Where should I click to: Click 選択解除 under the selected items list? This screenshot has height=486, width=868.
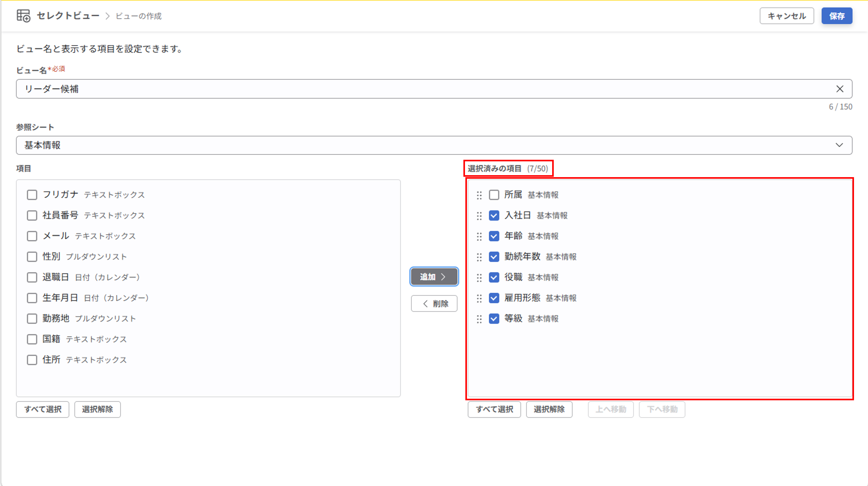coord(549,409)
